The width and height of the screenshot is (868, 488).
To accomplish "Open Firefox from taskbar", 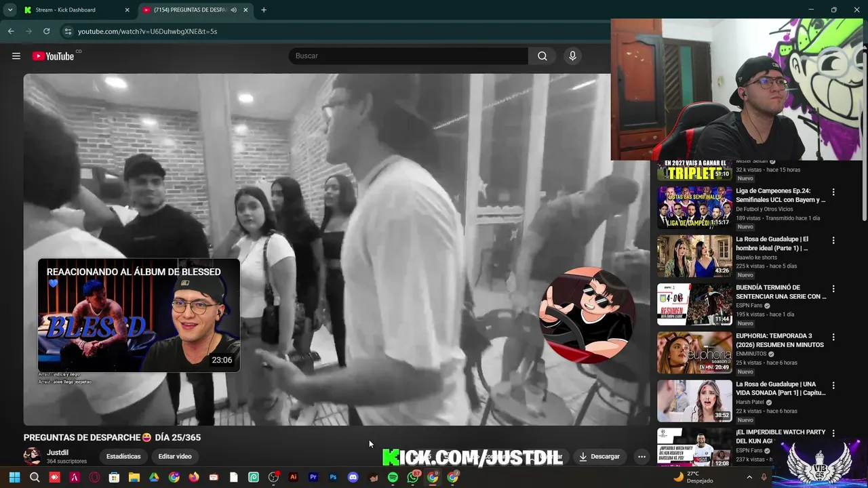I will (x=194, y=477).
